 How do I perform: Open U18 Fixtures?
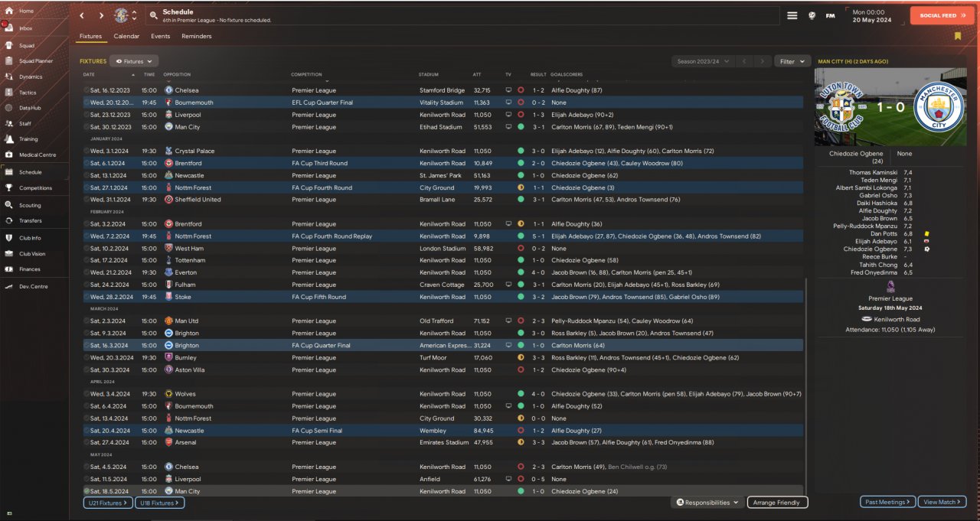pyautogui.click(x=159, y=503)
